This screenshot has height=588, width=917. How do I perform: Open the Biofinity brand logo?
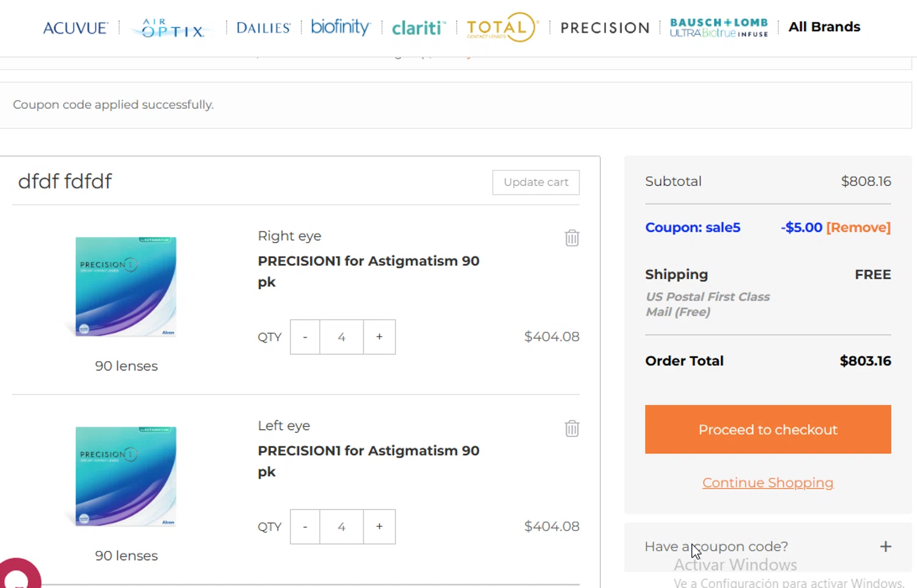coord(341,27)
